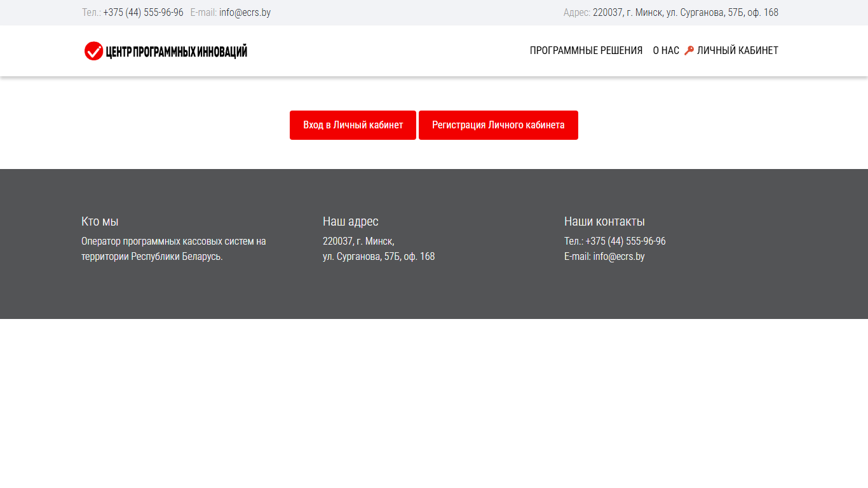Screen dimensions: 868x488
Task: Click the top bar phone number +375 (44) 555-96-96
Action: click(143, 13)
